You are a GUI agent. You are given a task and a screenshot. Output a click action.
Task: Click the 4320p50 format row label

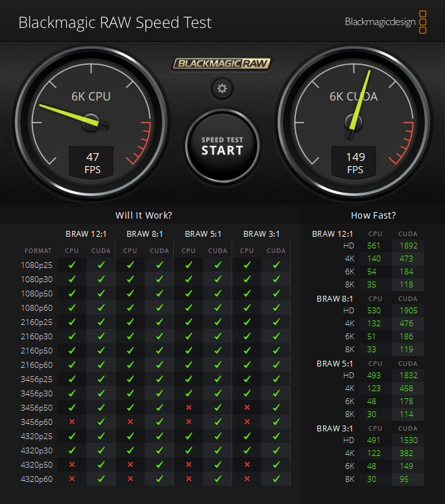point(37,465)
